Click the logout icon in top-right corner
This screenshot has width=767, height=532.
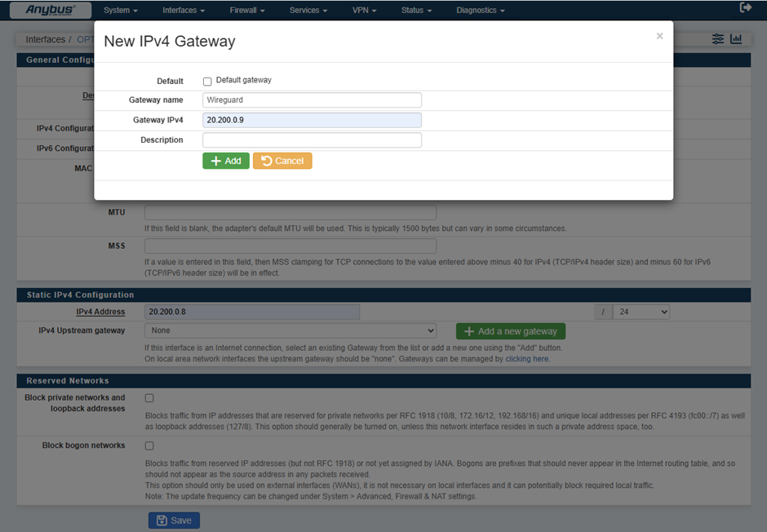745,8
